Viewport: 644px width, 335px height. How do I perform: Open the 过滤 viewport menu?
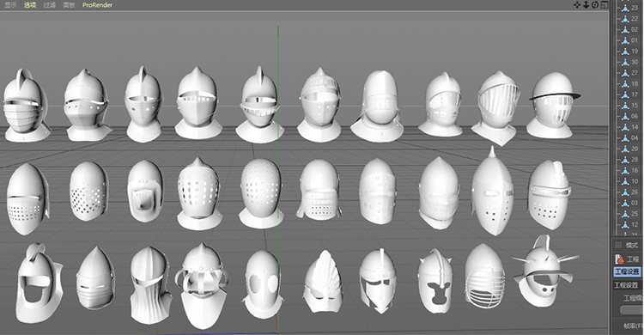coord(49,5)
